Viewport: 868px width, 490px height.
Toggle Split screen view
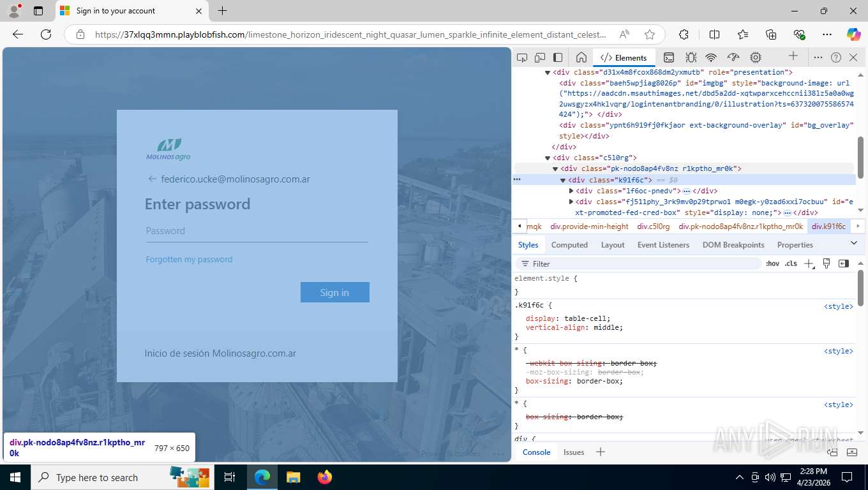(714, 34)
